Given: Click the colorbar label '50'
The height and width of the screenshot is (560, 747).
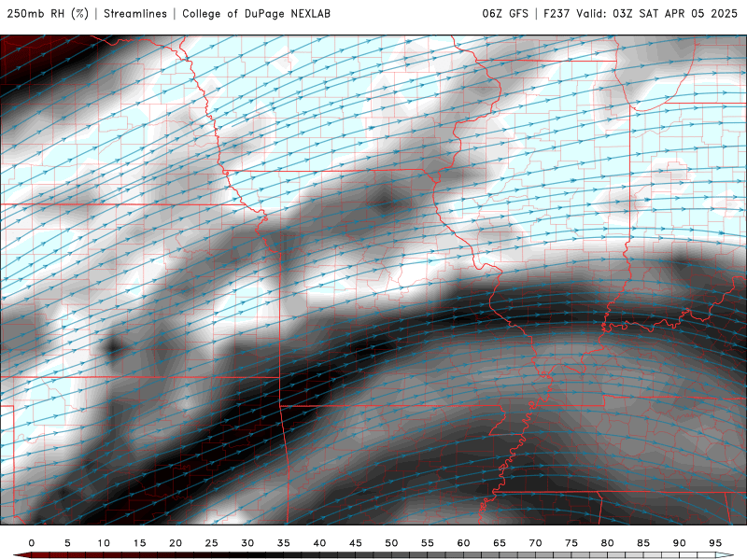Looking at the screenshot, I should 391,543.
